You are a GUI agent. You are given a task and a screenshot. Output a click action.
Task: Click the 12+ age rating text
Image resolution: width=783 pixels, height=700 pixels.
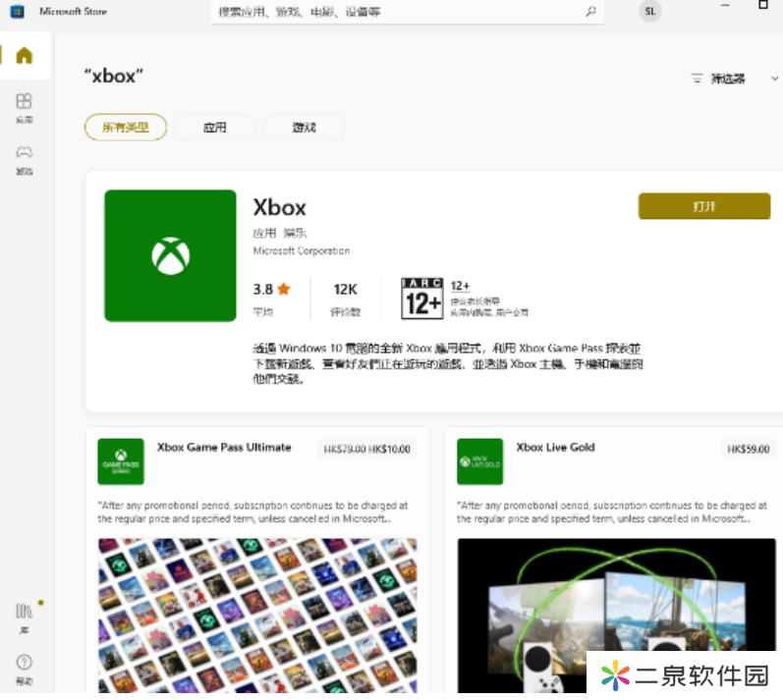click(460, 286)
